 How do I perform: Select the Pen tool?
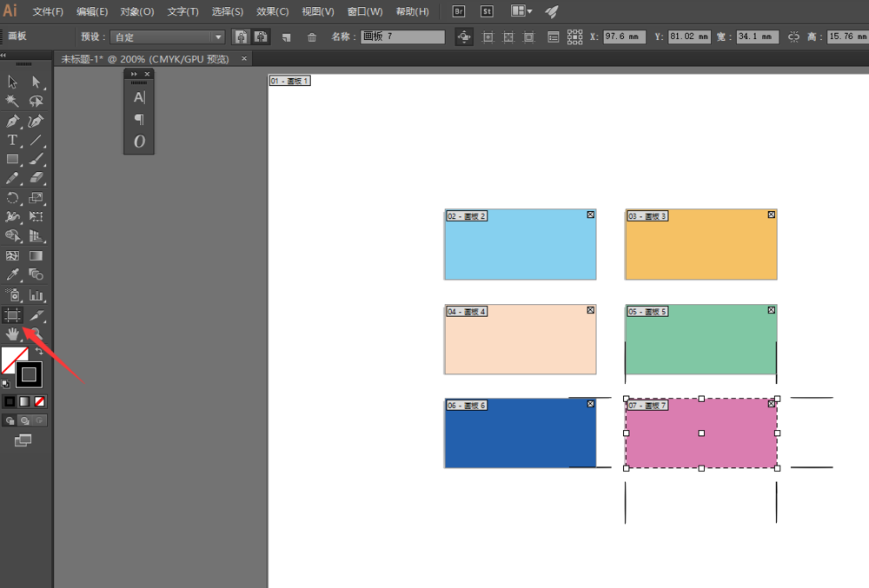coord(12,121)
